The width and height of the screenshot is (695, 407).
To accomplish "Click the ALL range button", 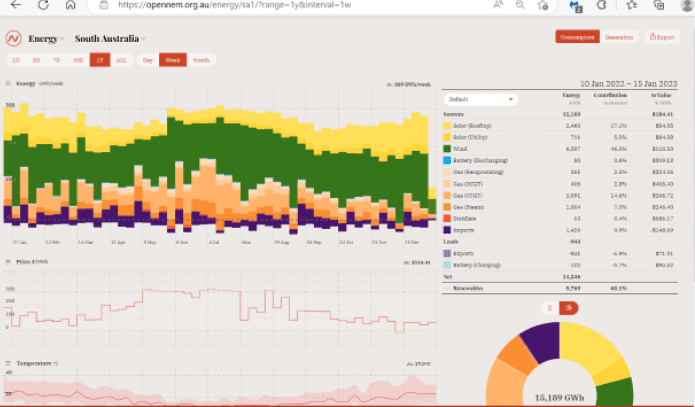I will point(121,60).
